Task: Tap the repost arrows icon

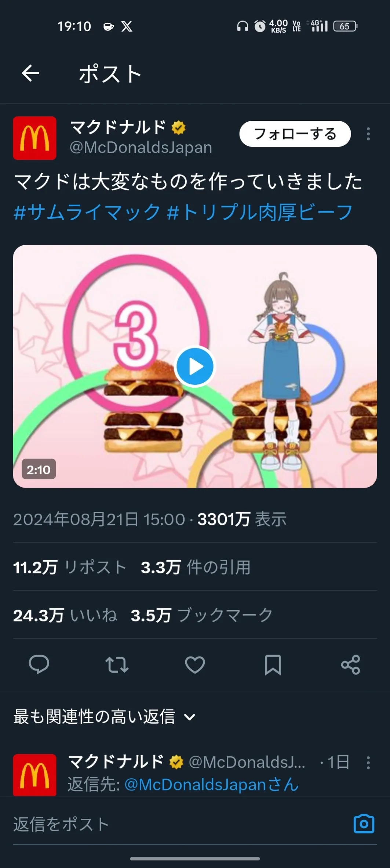Action: (117, 665)
